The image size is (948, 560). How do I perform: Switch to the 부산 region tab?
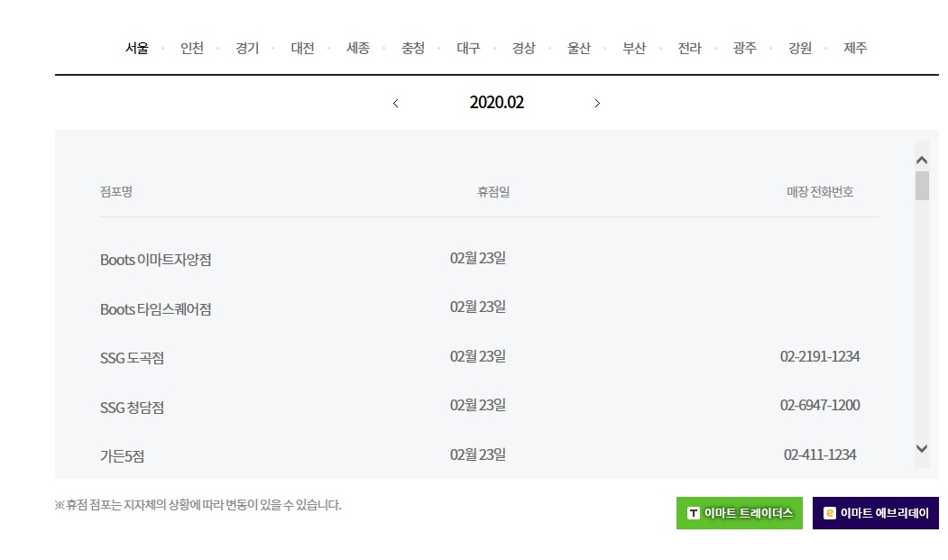coord(634,49)
